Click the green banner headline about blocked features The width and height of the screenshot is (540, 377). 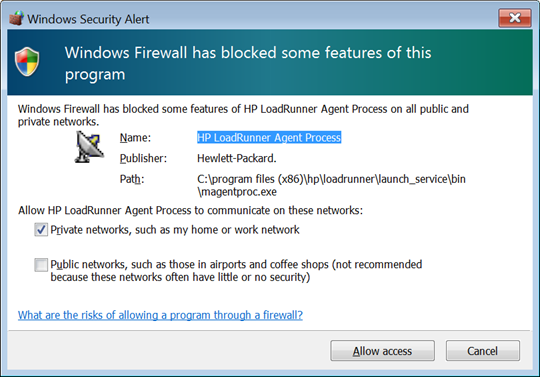pos(248,63)
